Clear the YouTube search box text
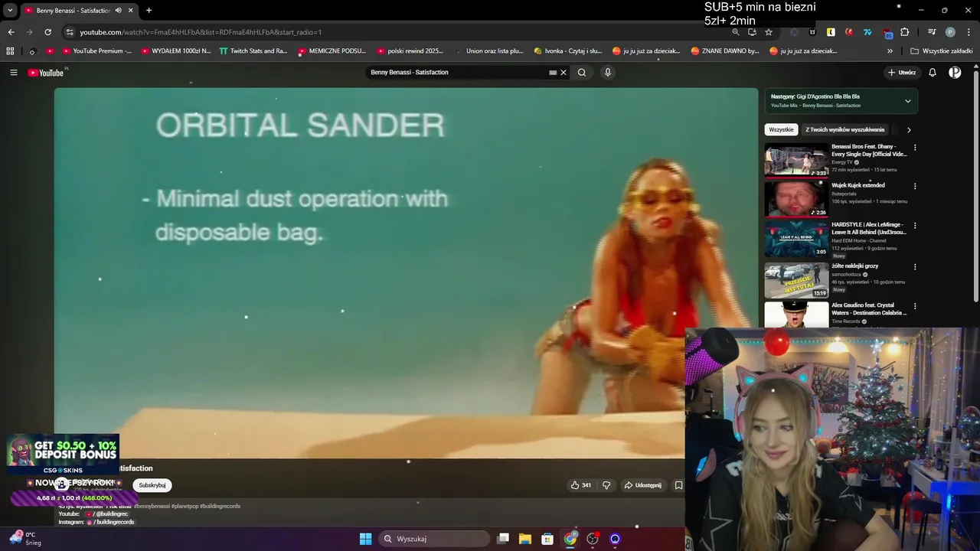Viewport: 980px width, 551px height. coord(563,73)
